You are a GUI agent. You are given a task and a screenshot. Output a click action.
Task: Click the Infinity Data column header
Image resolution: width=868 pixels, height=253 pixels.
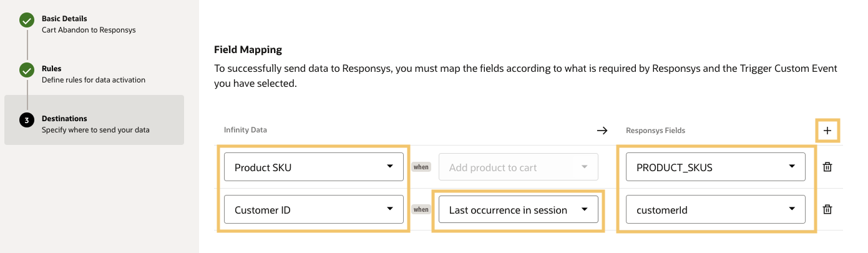tap(245, 131)
